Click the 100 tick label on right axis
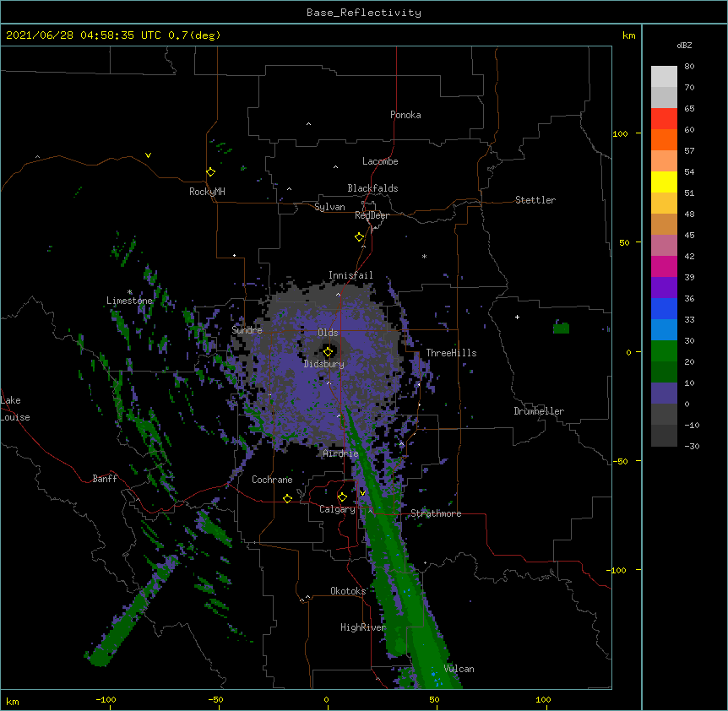This screenshot has width=728, height=711. pyautogui.click(x=620, y=133)
